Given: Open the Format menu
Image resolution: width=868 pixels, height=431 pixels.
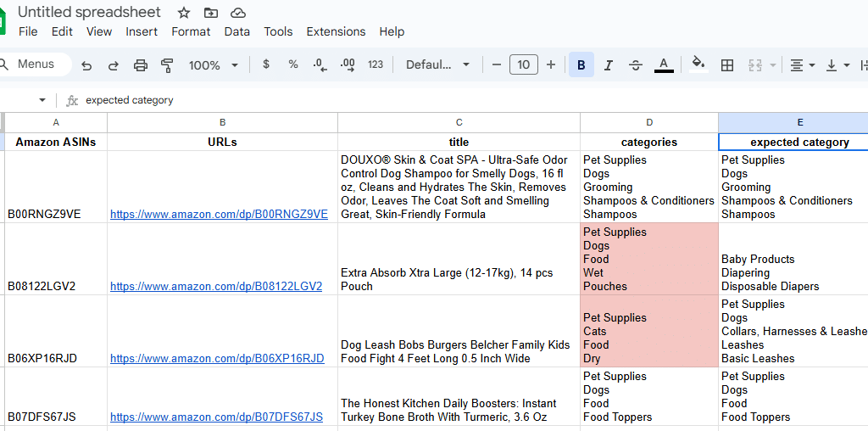Looking at the screenshot, I should tap(191, 31).
